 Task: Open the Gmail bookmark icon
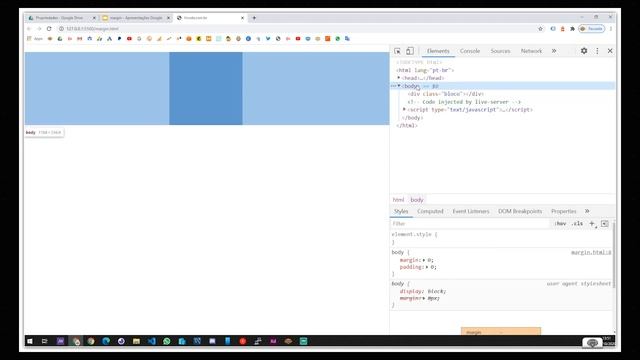[x=80, y=39]
